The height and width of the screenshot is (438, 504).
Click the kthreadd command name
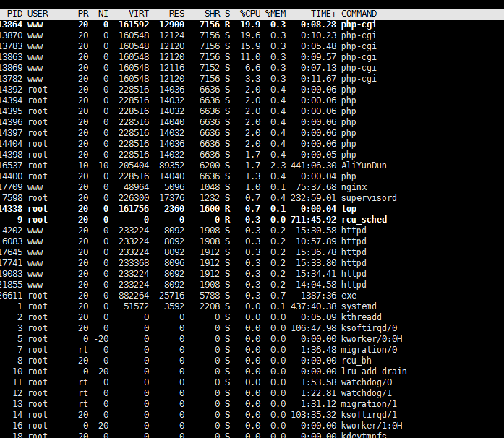362,317
